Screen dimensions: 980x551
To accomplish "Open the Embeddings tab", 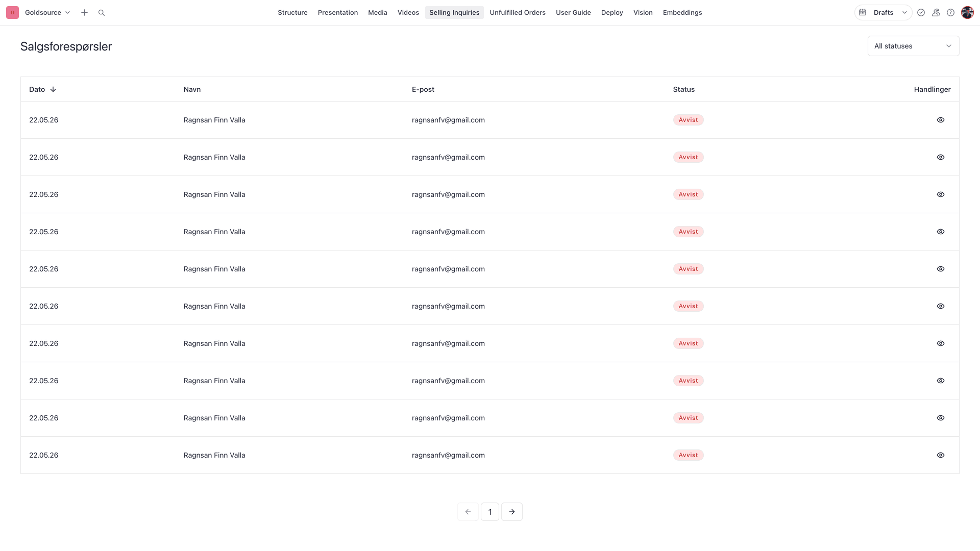I will point(682,12).
